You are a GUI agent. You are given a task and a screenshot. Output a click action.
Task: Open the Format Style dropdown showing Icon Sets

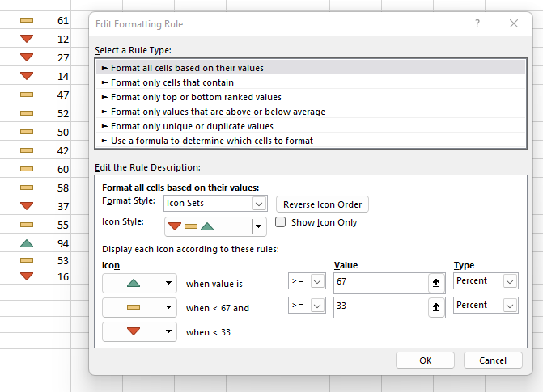215,204
